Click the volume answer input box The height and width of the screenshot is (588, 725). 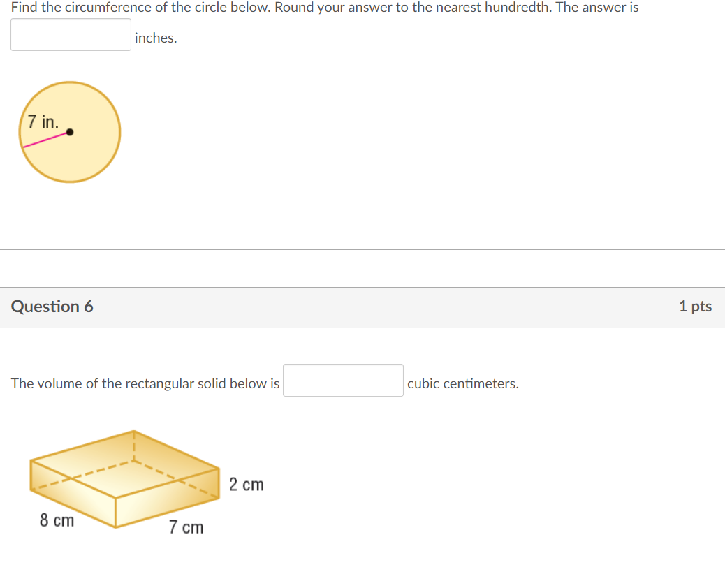point(342,379)
